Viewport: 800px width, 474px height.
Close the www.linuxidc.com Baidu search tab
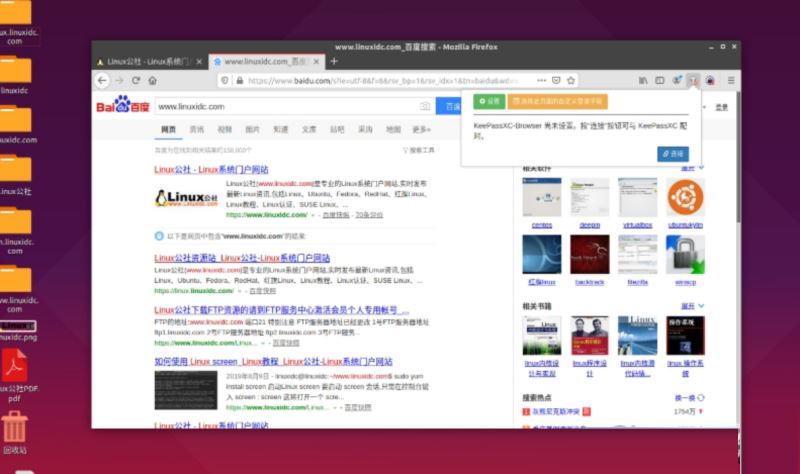(316, 62)
